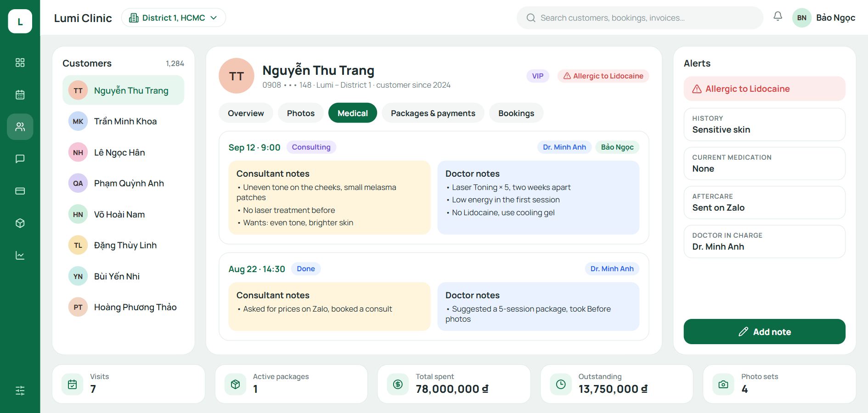Open the packages box icon in sidebar

pyautogui.click(x=20, y=223)
